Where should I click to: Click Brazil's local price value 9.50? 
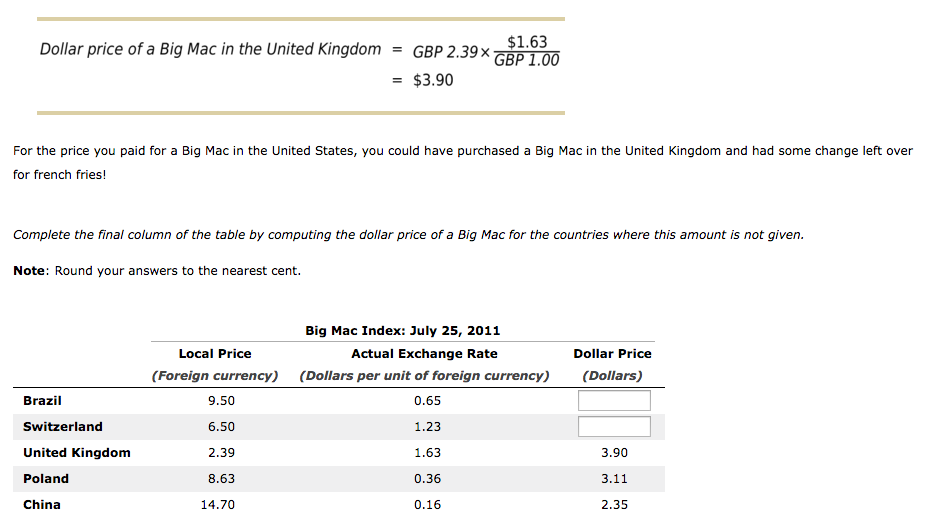pyautogui.click(x=221, y=401)
